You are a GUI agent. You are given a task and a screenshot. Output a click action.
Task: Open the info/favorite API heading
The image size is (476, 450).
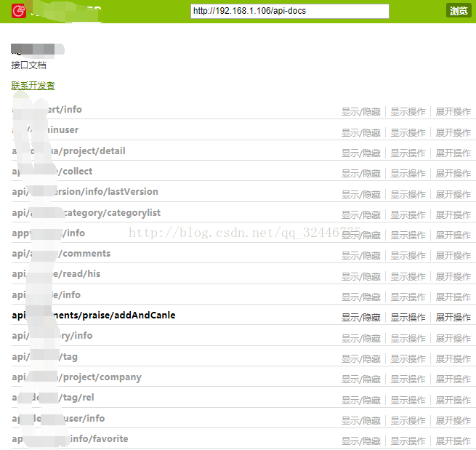click(x=70, y=438)
